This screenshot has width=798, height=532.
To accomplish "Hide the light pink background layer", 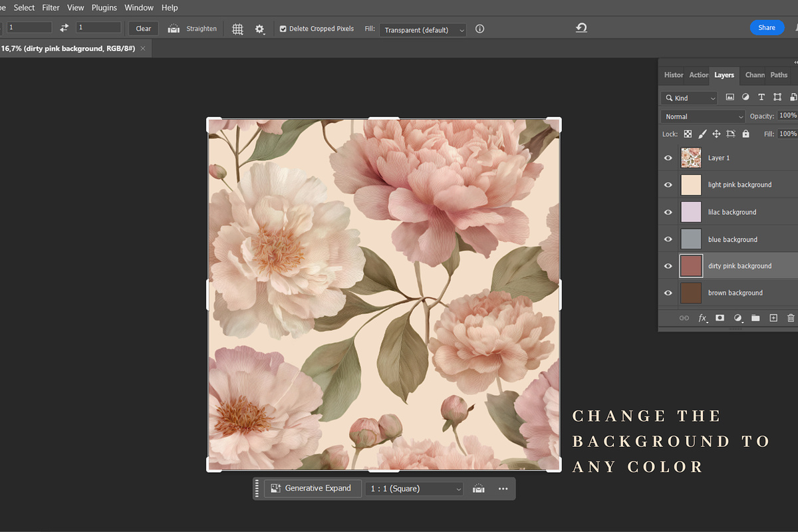I will coord(668,185).
